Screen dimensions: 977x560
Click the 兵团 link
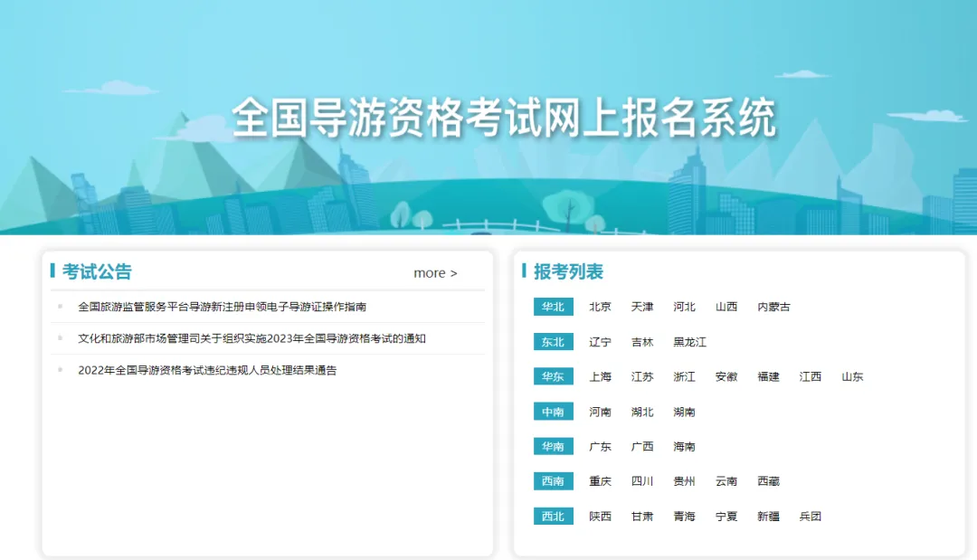coord(810,517)
